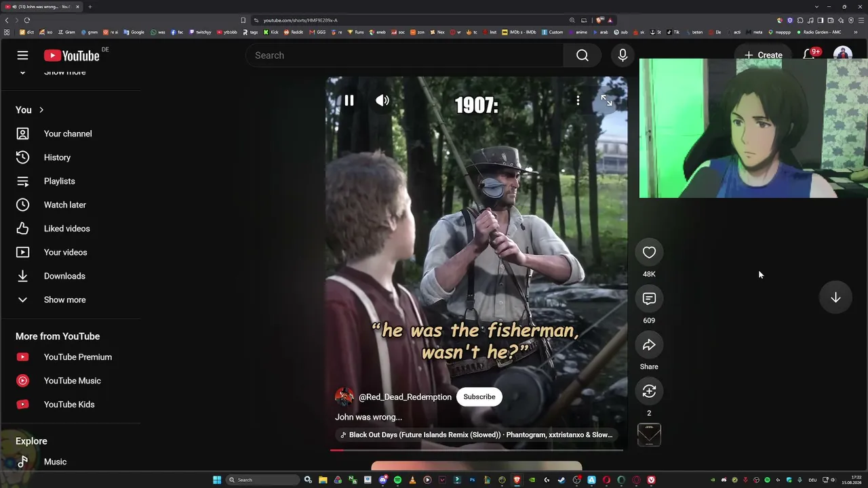Open the Google bookmark
Screen dimensions: 868x488
134,32
